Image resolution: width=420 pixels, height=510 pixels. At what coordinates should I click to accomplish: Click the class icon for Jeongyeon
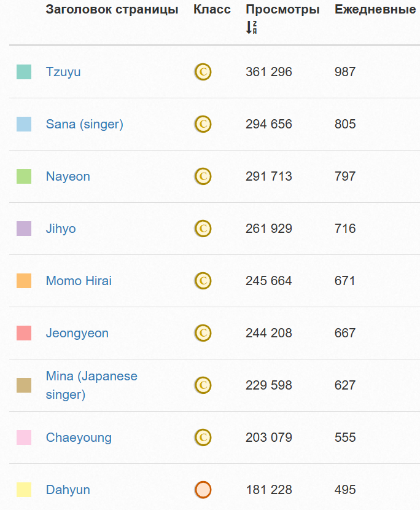click(x=203, y=333)
